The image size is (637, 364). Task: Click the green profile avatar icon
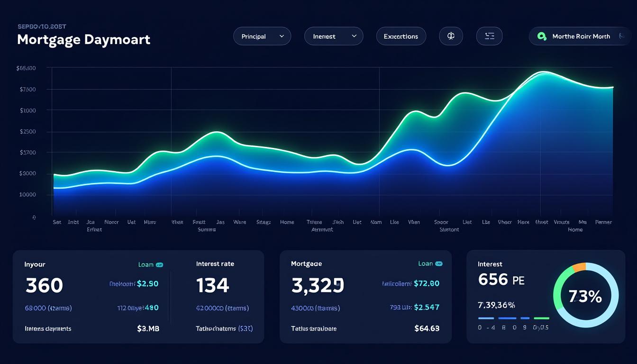point(542,36)
